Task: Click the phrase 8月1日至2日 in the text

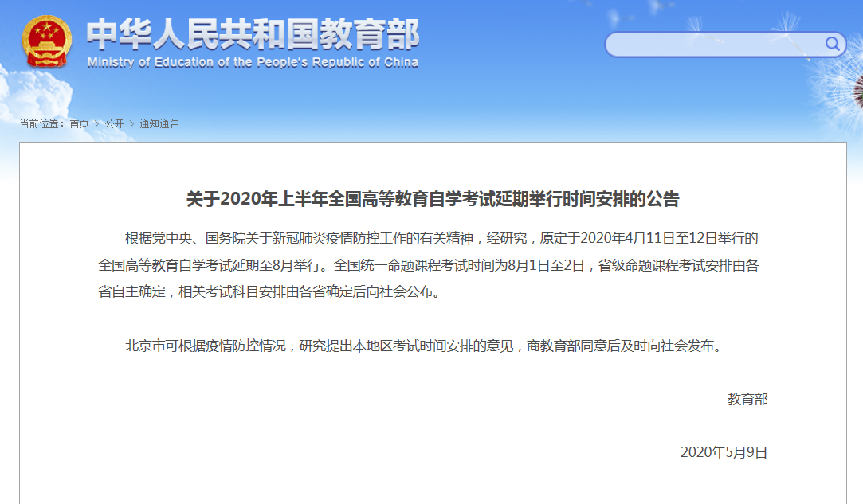Action: (547, 265)
